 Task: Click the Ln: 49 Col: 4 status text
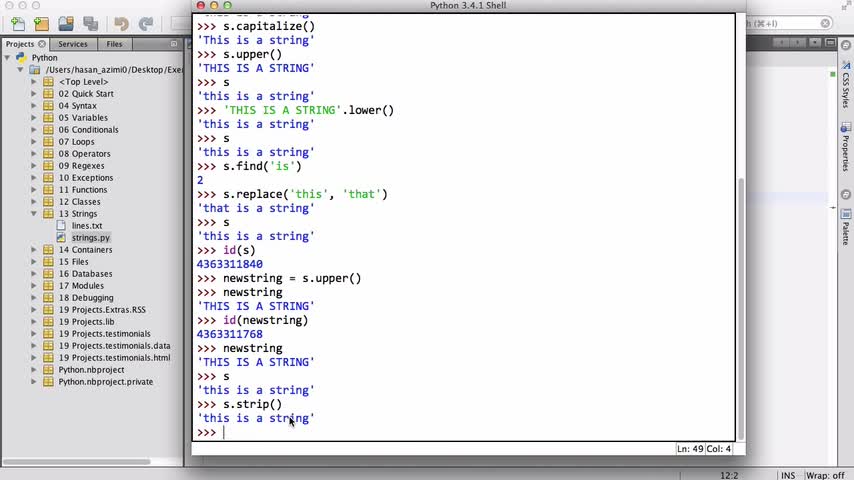[704, 449]
